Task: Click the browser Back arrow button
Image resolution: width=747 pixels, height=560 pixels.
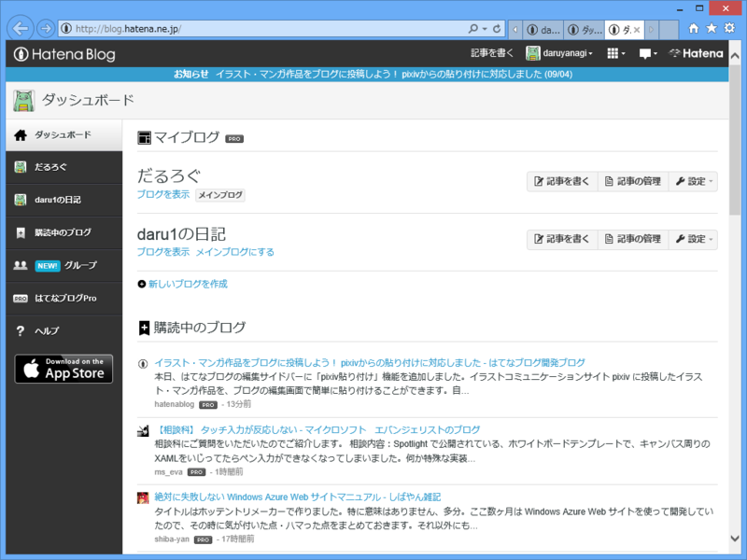Action: 20,29
